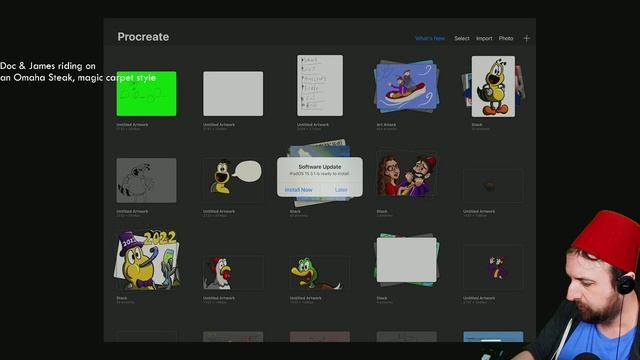Open the dark artwork with small brown object

(493, 186)
